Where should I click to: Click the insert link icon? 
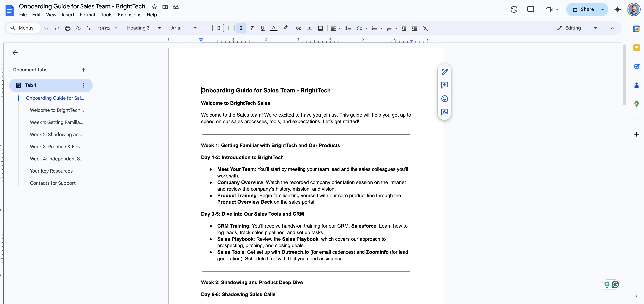[x=299, y=28]
